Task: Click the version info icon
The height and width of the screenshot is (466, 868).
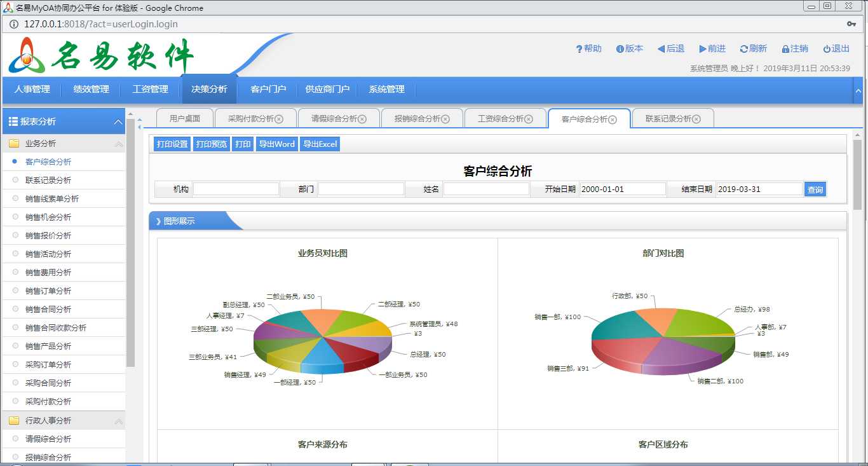Action: [x=620, y=49]
